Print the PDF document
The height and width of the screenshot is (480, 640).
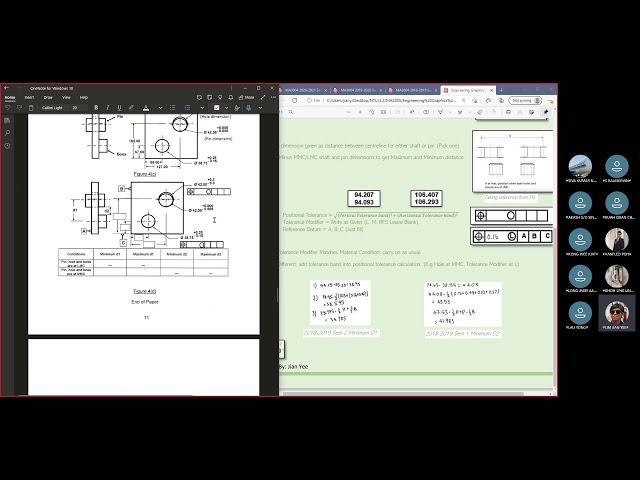(508, 112)
